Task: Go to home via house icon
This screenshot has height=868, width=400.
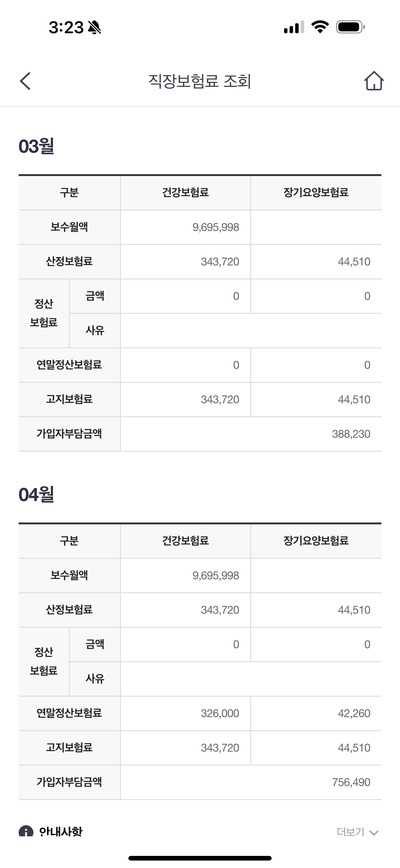Action: tap(374, 81)
